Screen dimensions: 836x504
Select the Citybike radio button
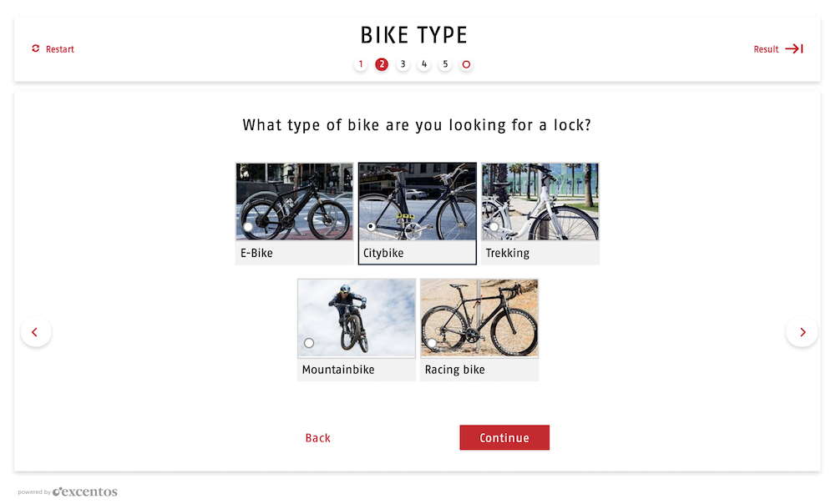371,227
